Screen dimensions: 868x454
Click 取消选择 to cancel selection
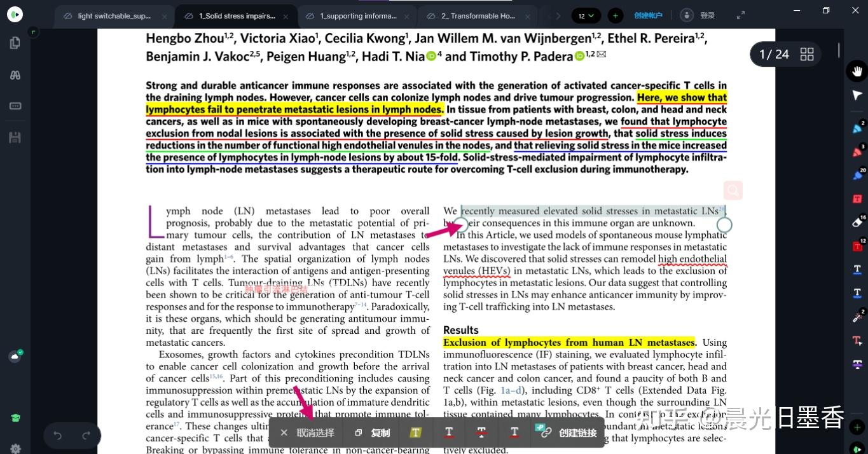click(307, 433)
